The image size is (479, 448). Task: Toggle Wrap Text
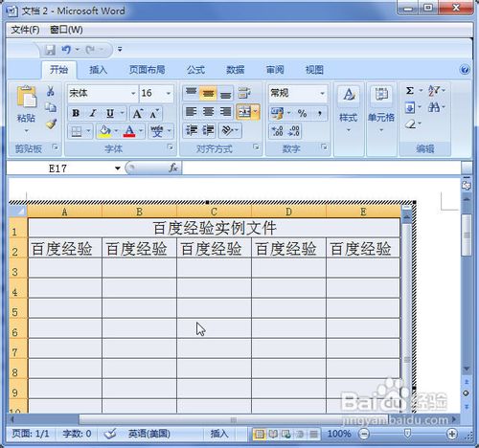tap(244, 93)
